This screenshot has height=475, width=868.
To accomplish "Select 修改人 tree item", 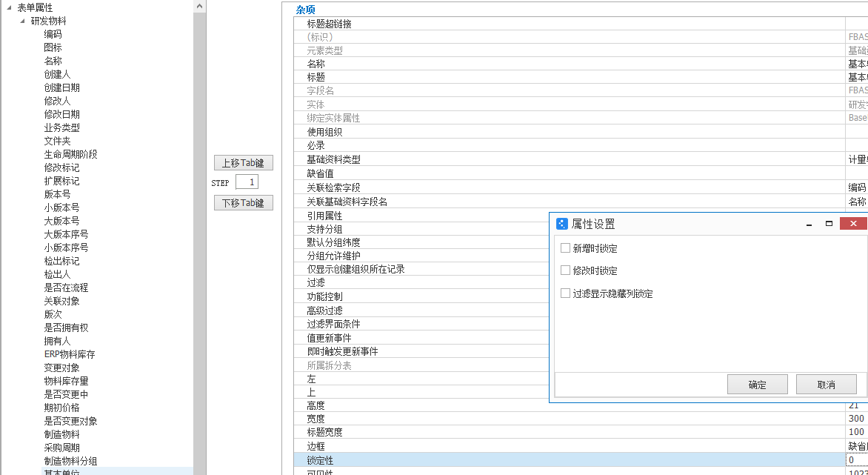I will 58,101.
